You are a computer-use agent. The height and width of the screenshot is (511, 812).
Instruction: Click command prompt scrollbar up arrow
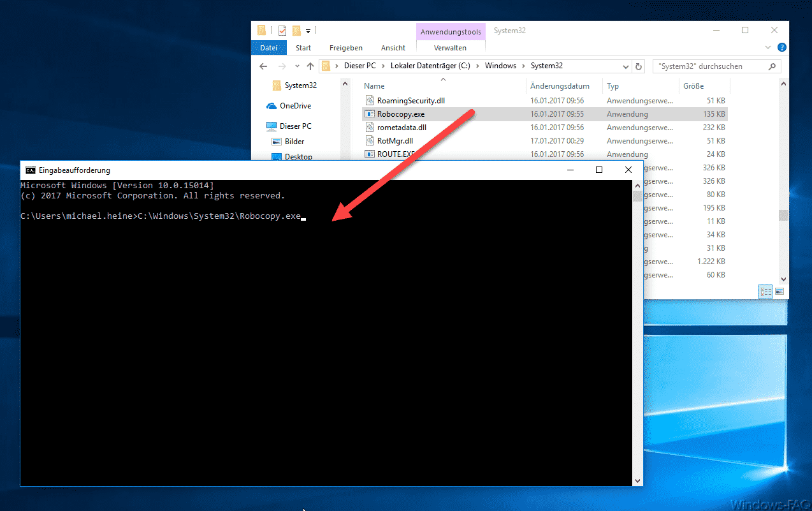pos(637,186)
